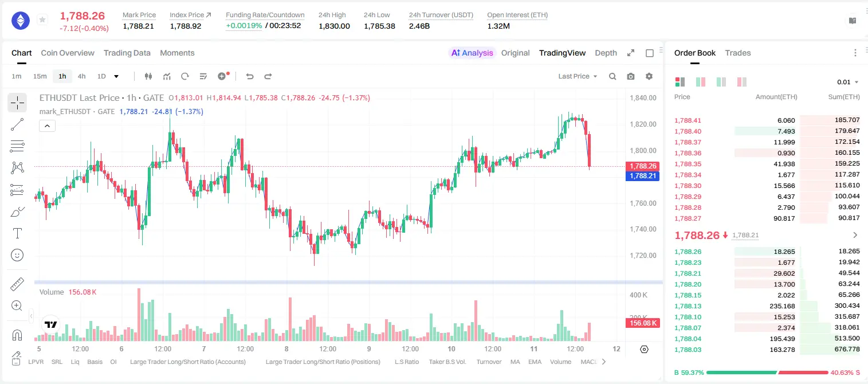The height and width of the screenshot is (384, 868).
Task: Open the Last Price dropdown
Action: coord(578,76)
